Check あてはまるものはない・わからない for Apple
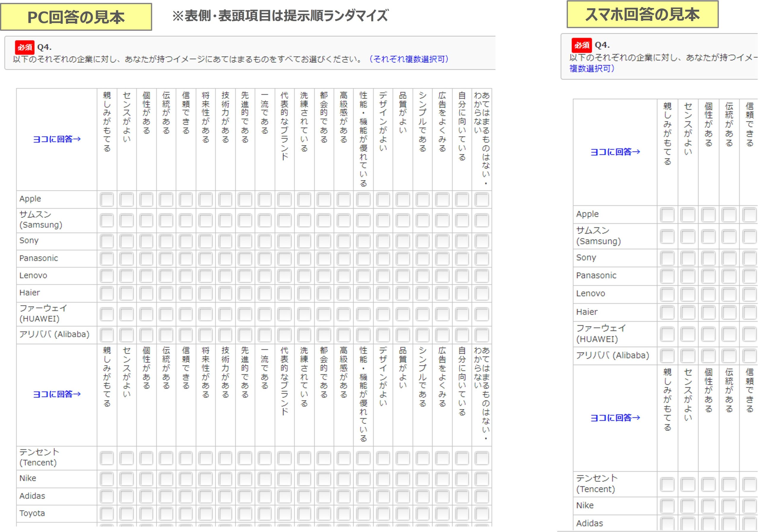The width and height of the screenshot is (760, 532). pyautogui.click(x=482, y=199)
